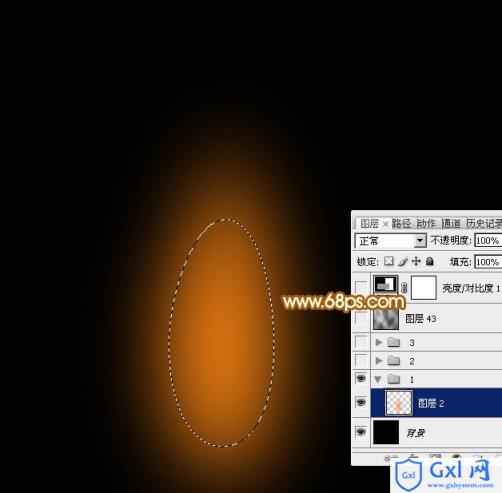
Task: Click folder icon of group 2
Action: pos(394,360)
